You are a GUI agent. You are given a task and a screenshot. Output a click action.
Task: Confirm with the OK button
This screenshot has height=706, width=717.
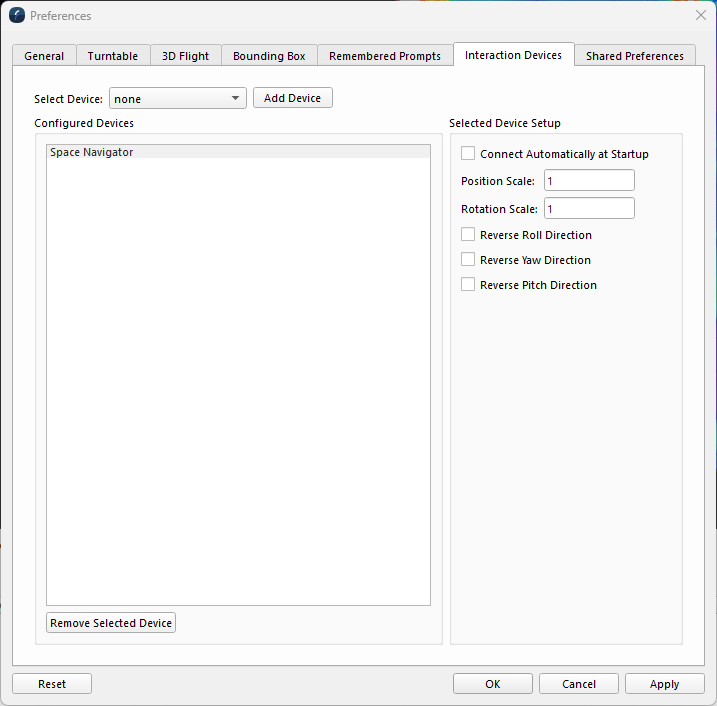pyautogui.click(x=493, y=684)
